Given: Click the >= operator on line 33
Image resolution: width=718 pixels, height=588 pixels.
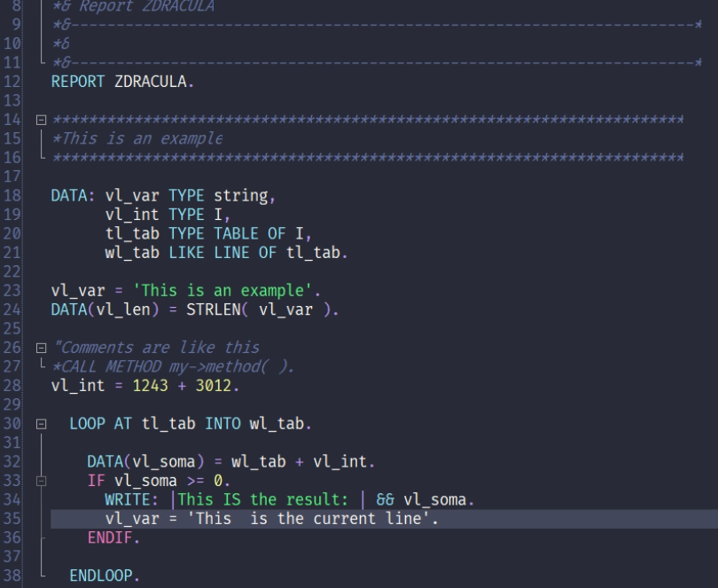Looking at the screenshot, I should (196, 481).
